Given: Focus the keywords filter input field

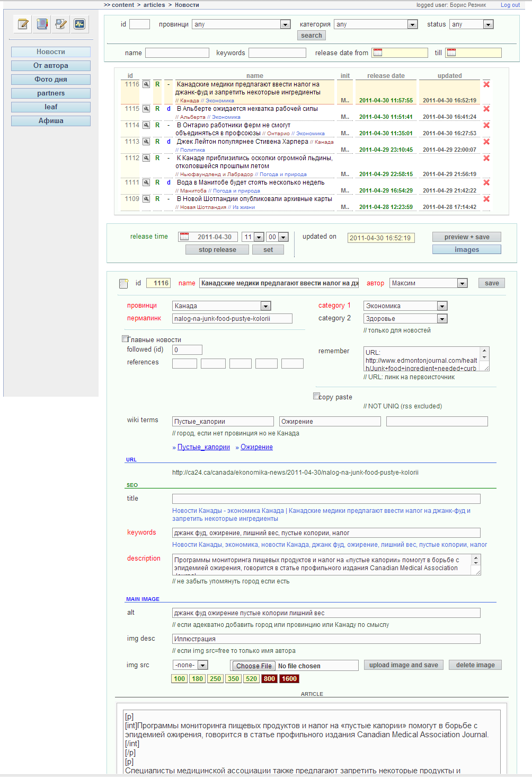Looking at the screenshot, I should coord(277,53).
